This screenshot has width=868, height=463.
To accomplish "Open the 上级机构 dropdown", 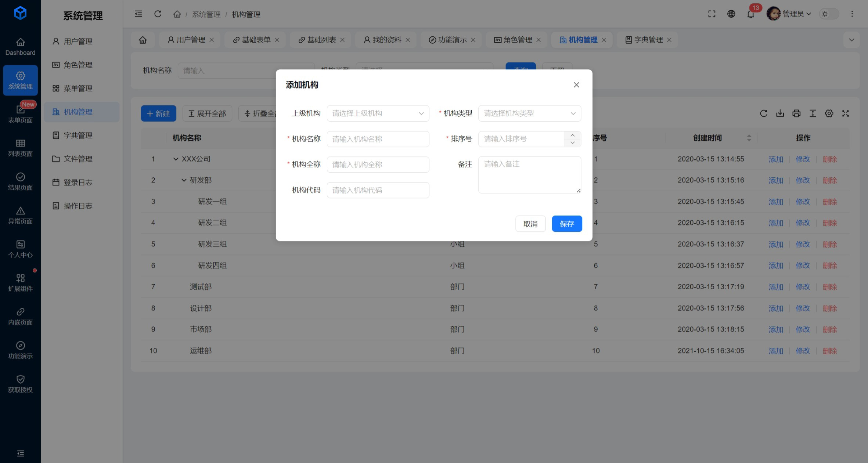I will [378, 113].
